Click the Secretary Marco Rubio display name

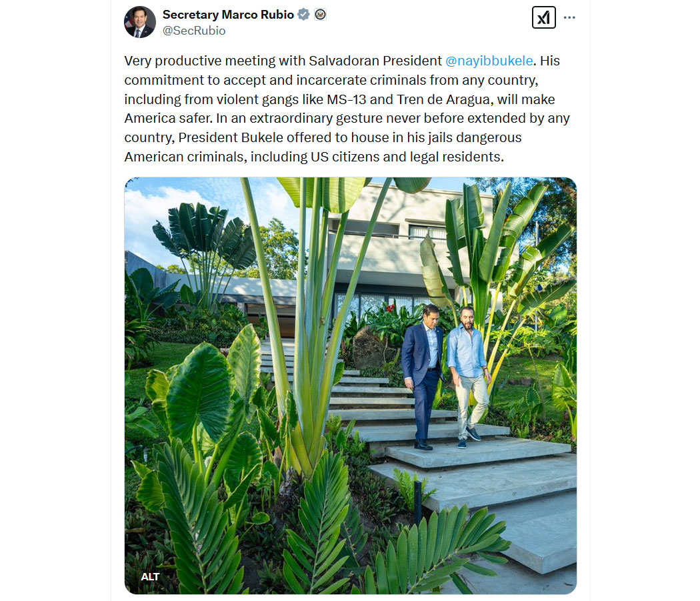point(228,15)
